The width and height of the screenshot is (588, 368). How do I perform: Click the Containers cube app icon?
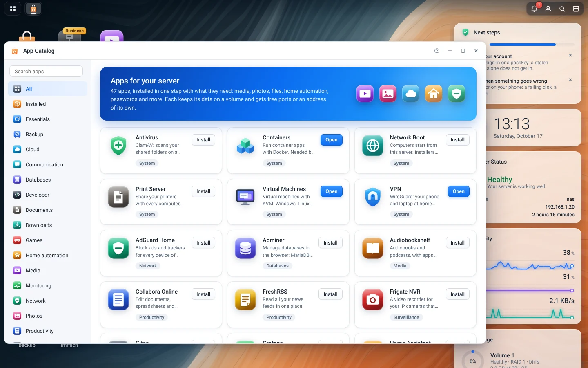tap(245, 146)
